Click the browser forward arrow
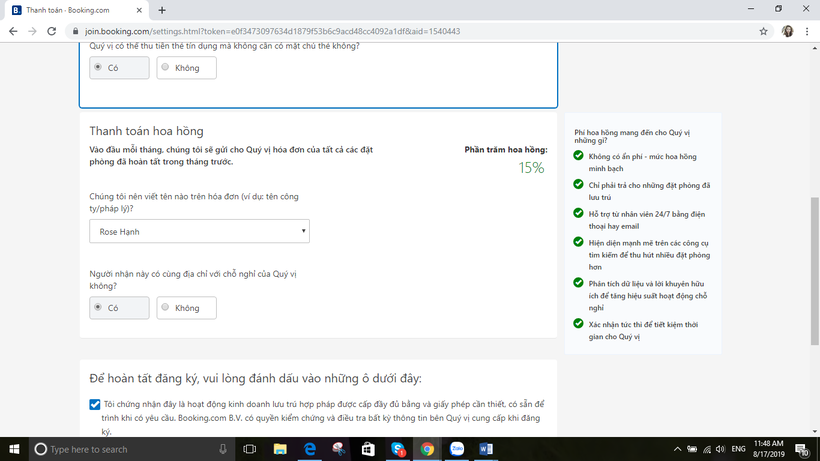The height and width of the screenshot is (461, 820). 32,31
